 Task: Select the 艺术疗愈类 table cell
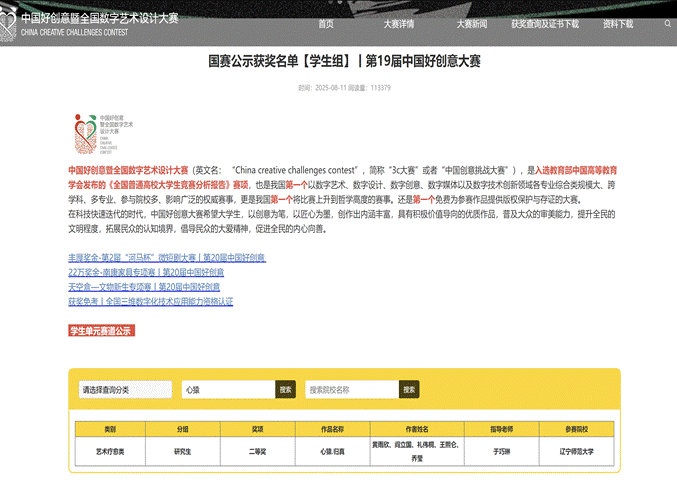click(x=110, y=451)
